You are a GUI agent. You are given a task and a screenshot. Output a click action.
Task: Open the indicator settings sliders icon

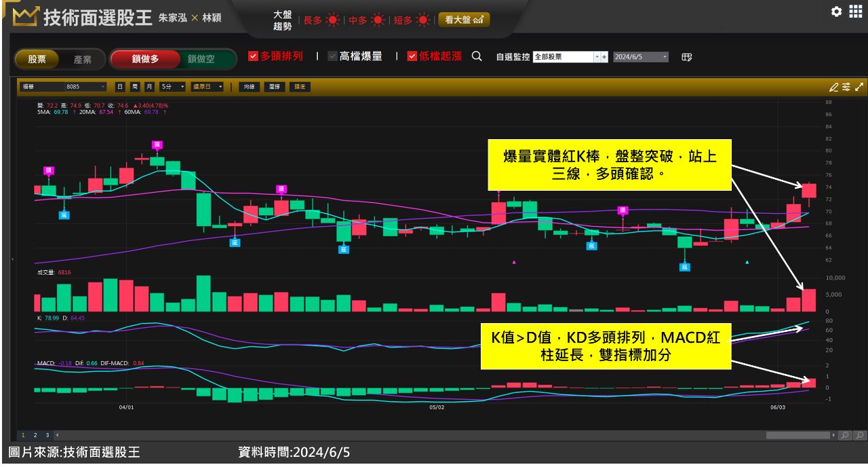tap(846, 87)
